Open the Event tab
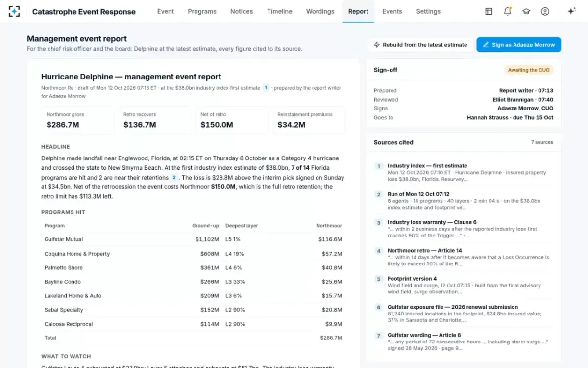This screenshot has height=368, width=588. (166, 11)
